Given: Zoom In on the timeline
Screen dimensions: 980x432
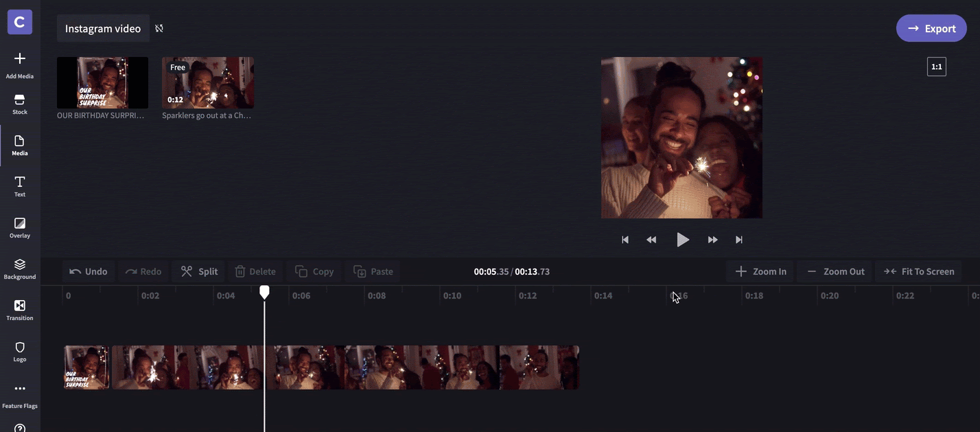Looking at the screenshot, I should pyautogui.click(x=761, y=271).
